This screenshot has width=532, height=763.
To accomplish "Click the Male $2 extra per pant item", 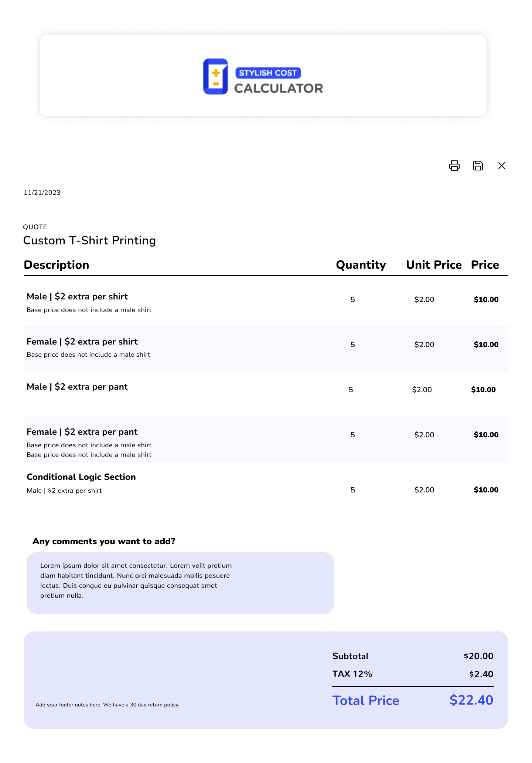I will pyautogui.click(x=77, y=387).
